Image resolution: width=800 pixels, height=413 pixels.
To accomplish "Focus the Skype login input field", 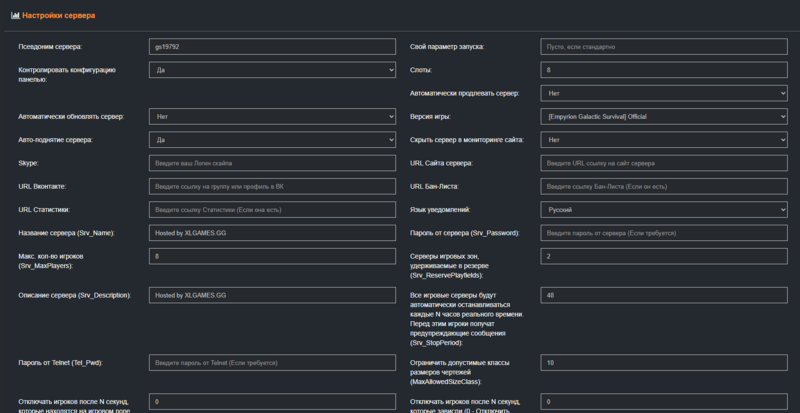I will pos(272,163).
